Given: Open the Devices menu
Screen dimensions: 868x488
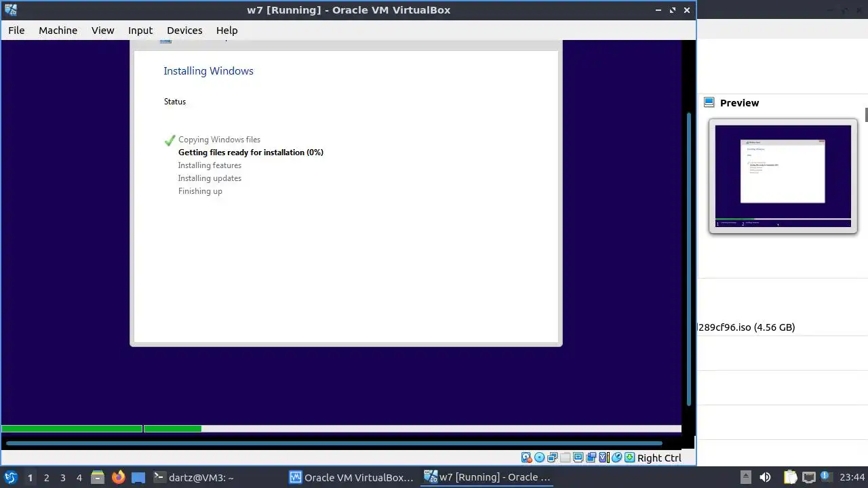Looking at the screenshot, I should pyautogui.click(x=184, y=30).
